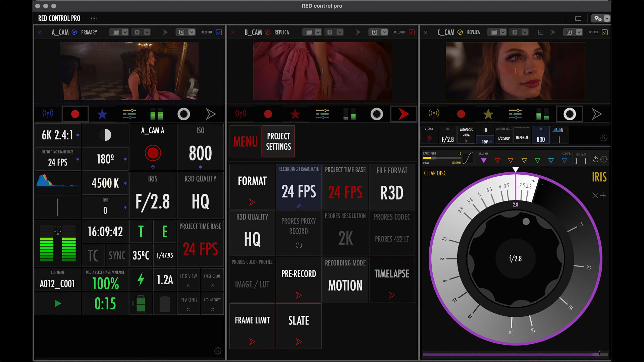
Task: Expand A_CAM R dropdown
Action: click(147, 32)
